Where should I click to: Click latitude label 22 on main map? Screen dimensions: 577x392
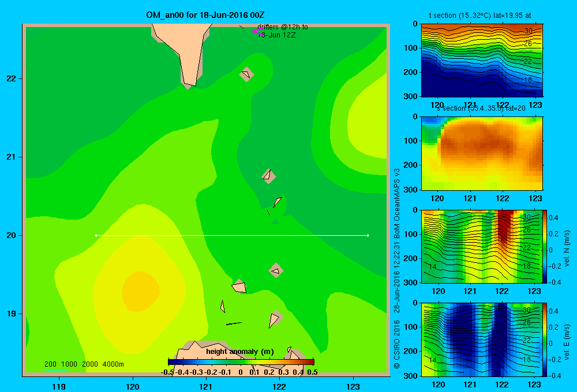click(12, 79)
